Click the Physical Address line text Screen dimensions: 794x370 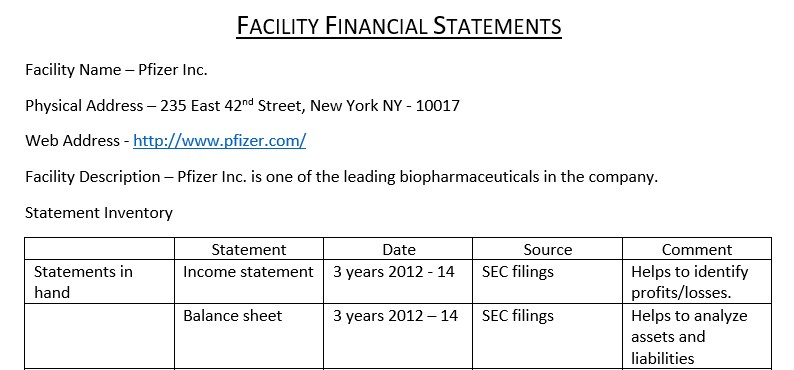point(243,105)
